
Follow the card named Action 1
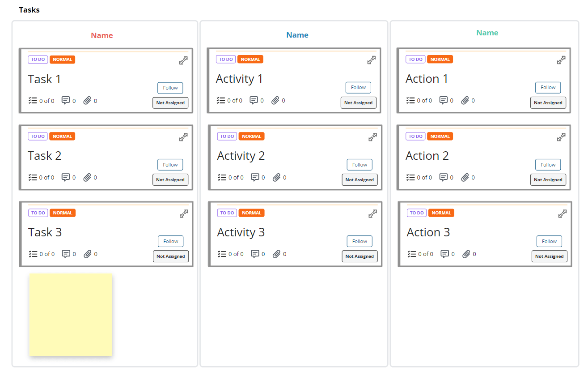click(548, 87)
